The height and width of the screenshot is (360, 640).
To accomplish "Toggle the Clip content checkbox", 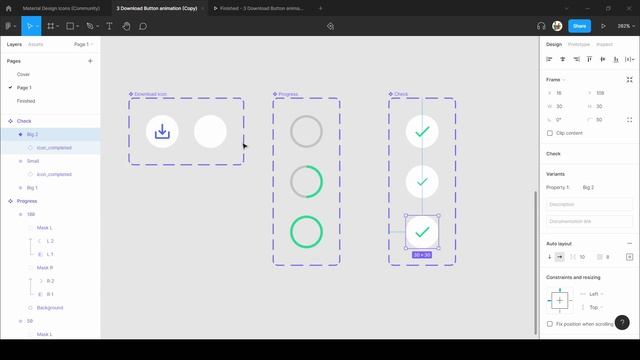I will [550, 133].
